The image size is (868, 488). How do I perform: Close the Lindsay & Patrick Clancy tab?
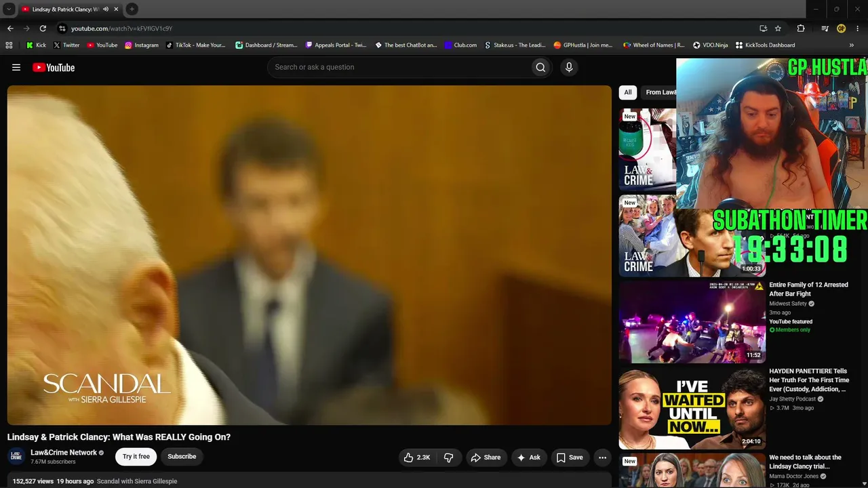click(x=116, y=9)
